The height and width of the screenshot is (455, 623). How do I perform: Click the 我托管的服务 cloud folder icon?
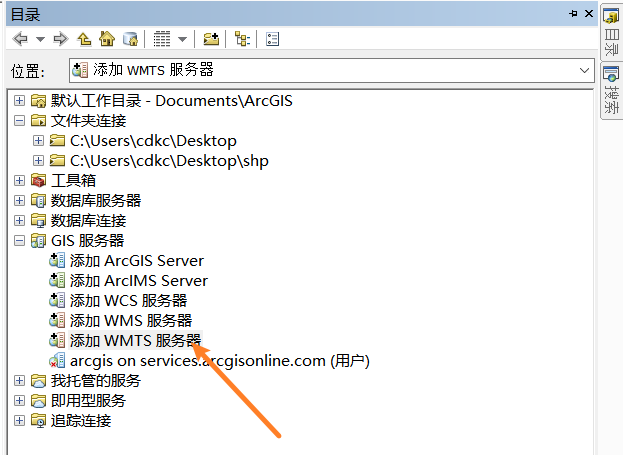click(39, 381)
